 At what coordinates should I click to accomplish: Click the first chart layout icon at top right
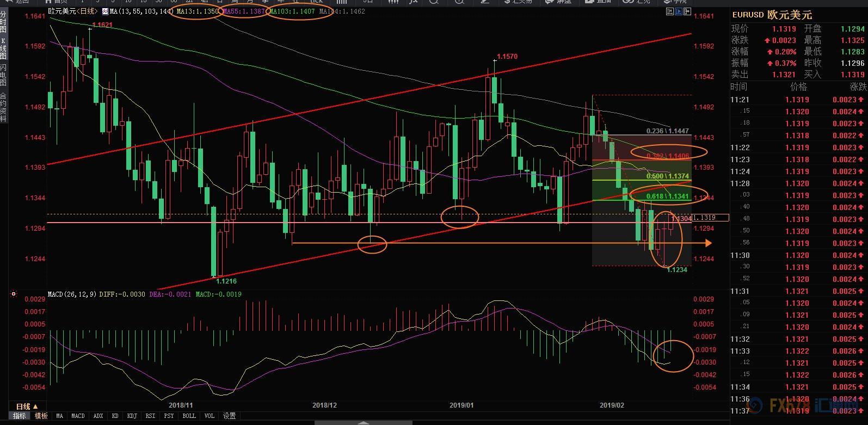670,11
